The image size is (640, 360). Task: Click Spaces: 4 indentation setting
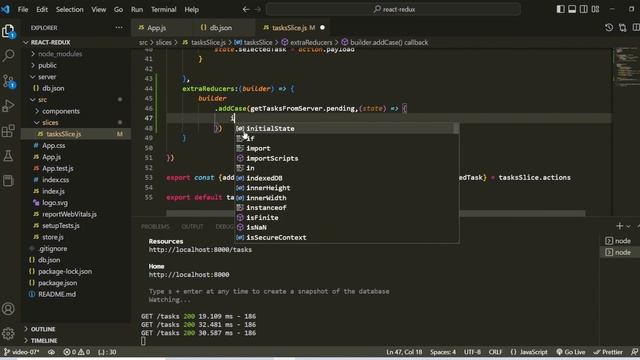(443, 352)
